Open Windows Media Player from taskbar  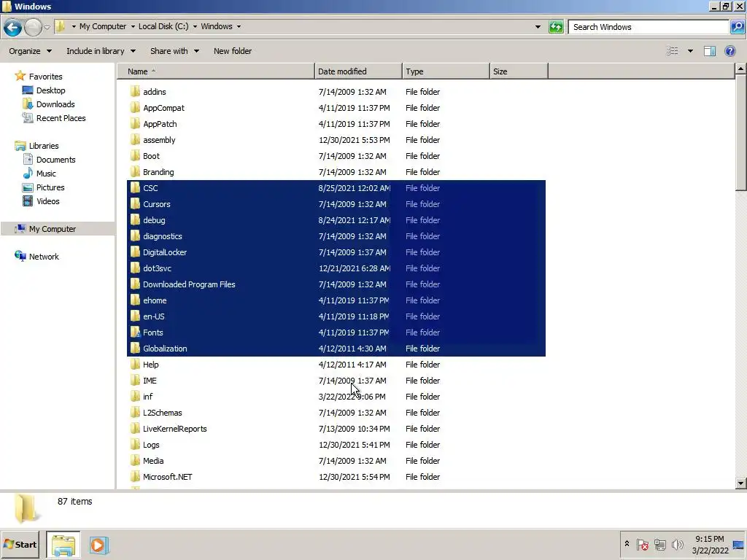click(99, 545)
